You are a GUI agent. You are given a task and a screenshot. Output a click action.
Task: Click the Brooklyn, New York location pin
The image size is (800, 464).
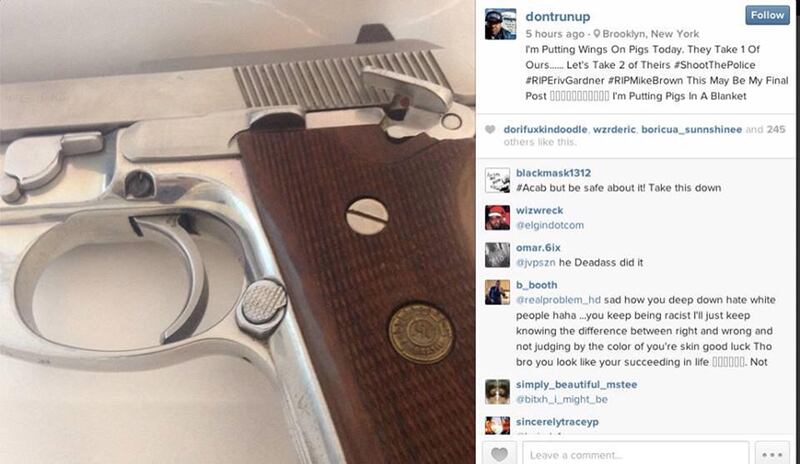596,34
